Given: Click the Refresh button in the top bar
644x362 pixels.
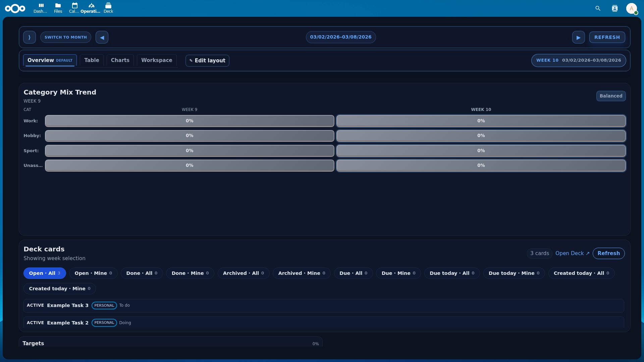Looking at the screenshot, I should tap(607, 37).
